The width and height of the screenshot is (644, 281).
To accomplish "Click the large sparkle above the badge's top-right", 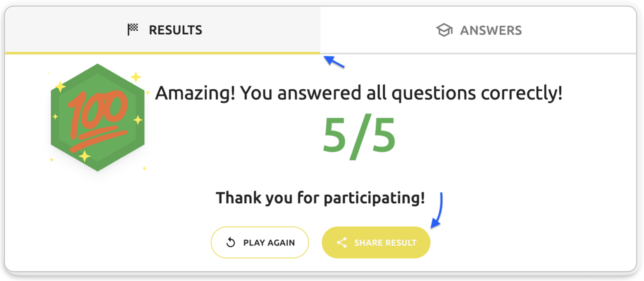I will pos(136,77).
